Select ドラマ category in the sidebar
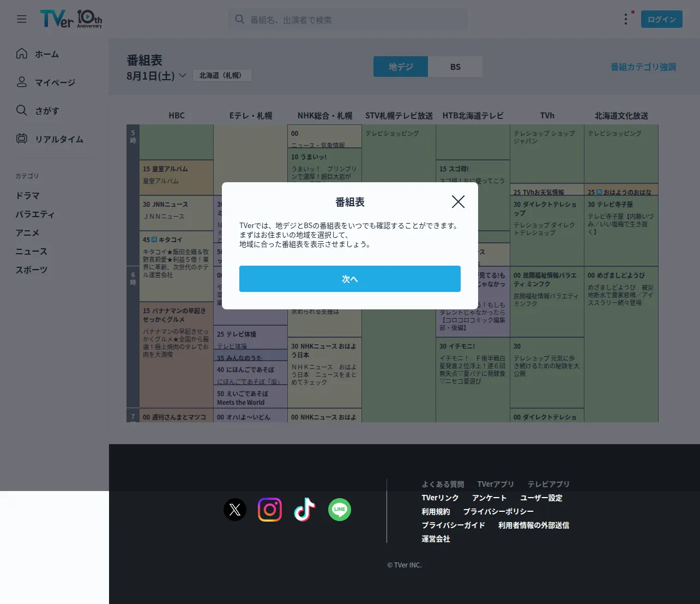The height and width of the screenshot is (604, 700). tap(27, 195)
